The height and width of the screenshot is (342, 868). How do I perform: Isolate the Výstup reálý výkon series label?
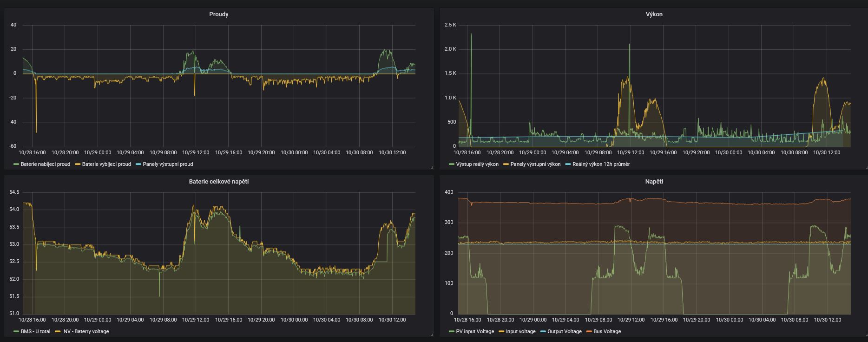tap(477, 164)
